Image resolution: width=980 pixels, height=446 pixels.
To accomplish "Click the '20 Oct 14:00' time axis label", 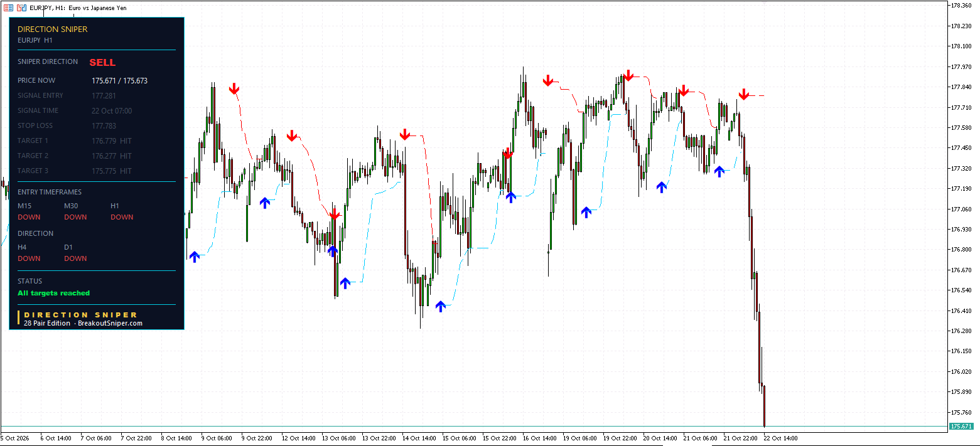I will 661,438.
